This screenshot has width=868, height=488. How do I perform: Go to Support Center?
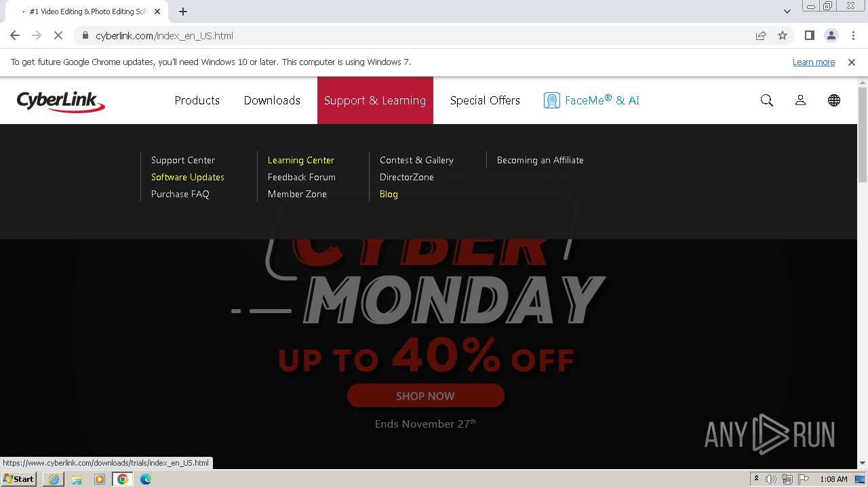[183, 161]
